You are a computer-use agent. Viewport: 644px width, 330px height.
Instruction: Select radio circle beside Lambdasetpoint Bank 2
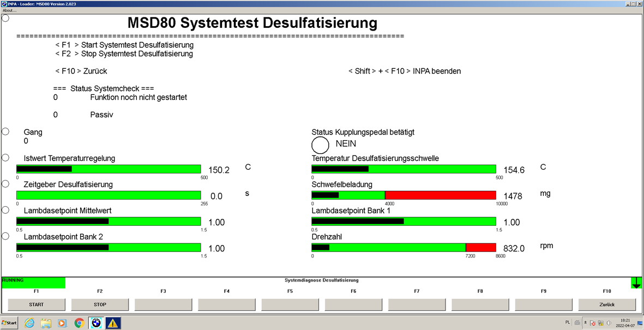[6, 236]
